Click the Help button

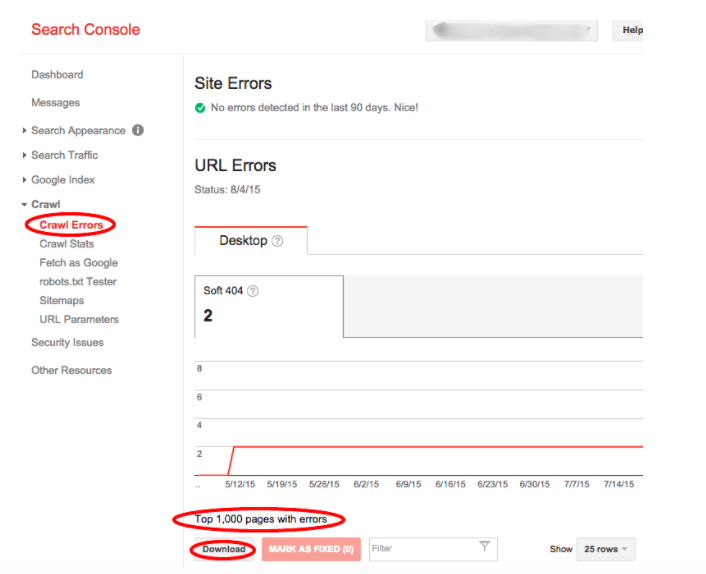629,30
